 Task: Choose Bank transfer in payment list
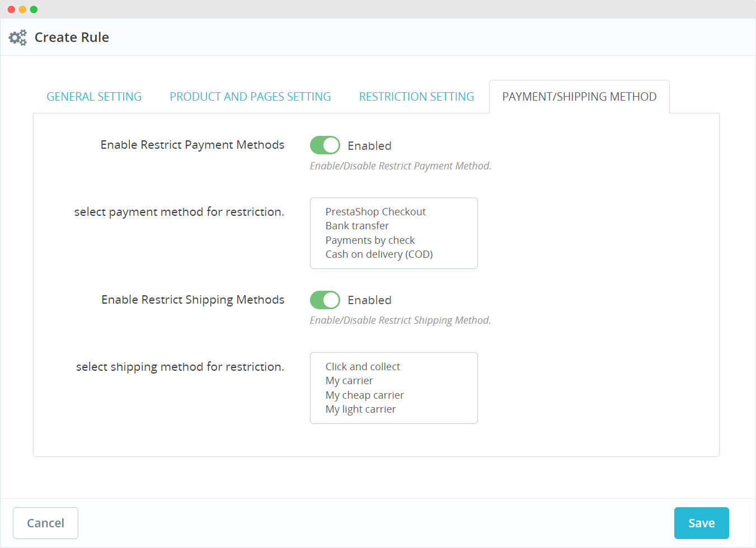coord(357,226)
